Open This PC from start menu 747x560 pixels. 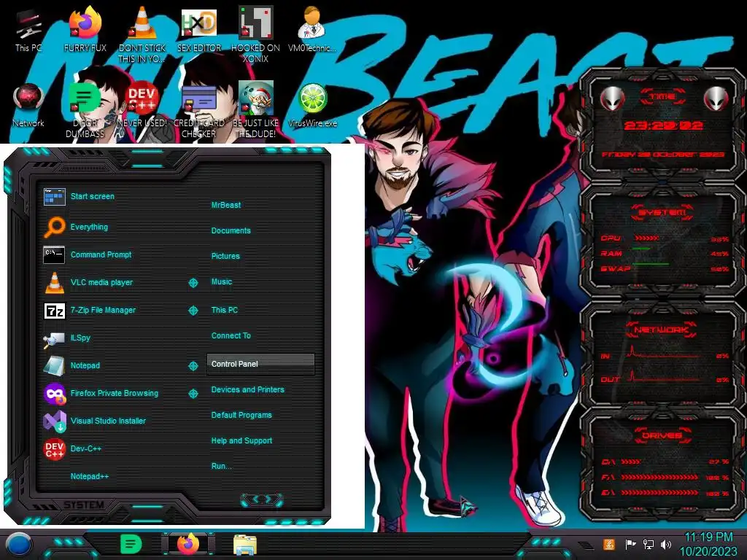click(225, 310)
